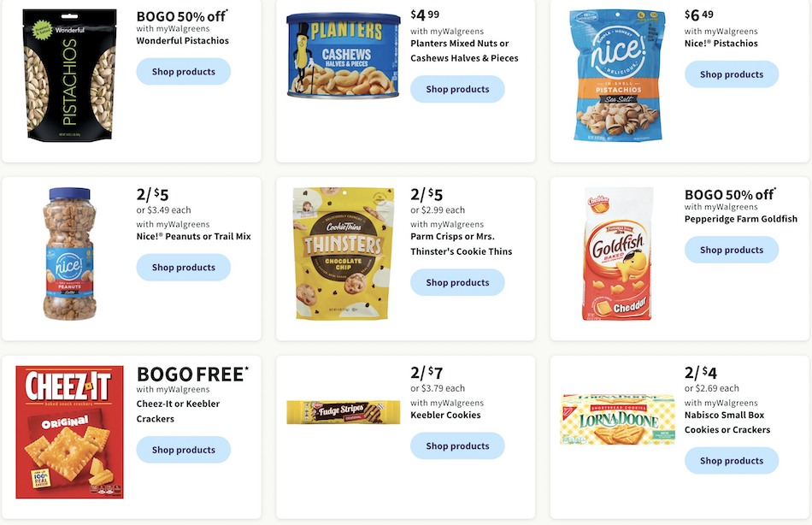Open the Lorna Doone cookie box image
This screenshot has height=525, width=812.
617,420
